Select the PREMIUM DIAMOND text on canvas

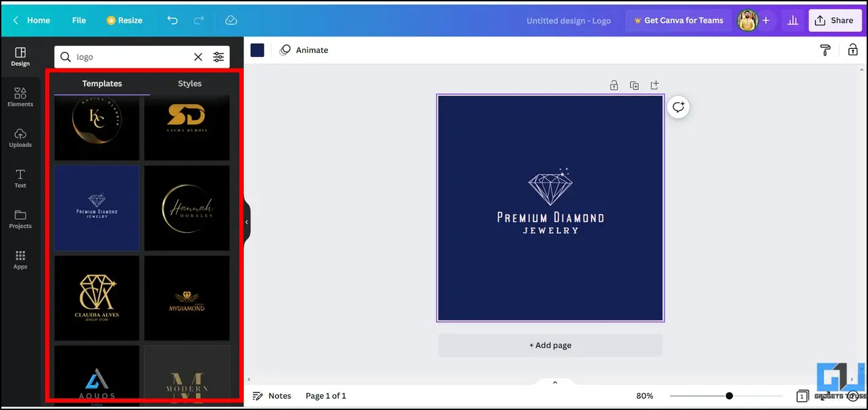pos(550,217)
